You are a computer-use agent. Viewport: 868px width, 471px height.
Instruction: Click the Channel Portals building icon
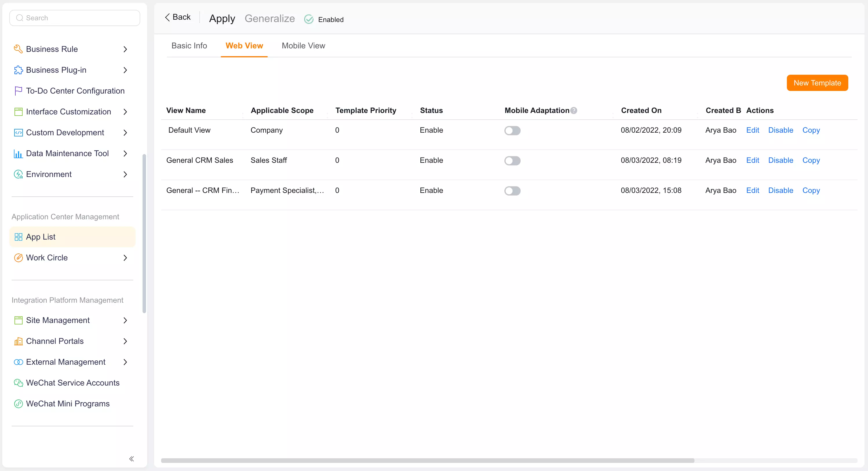(x=18, y=341)
